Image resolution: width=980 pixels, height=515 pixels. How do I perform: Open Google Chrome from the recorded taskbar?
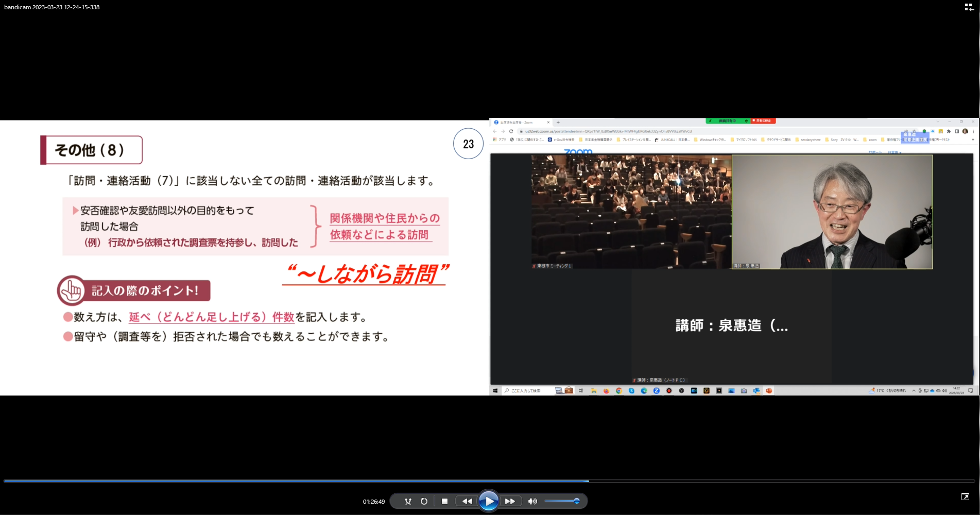coord(618,391)
